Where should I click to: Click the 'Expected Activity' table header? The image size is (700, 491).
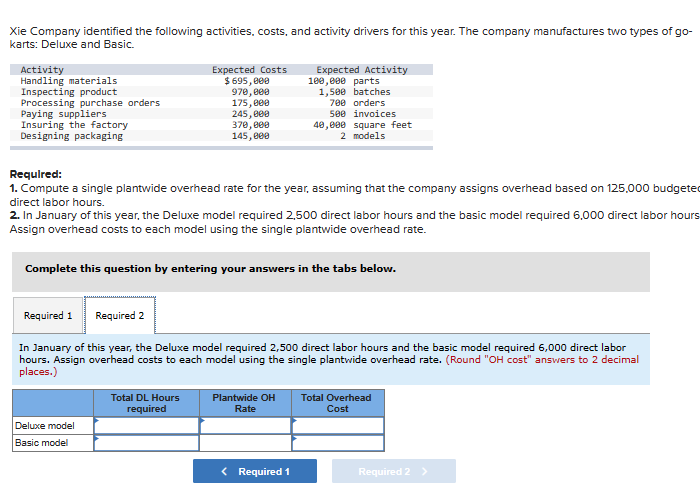pyautogui.click(x=362, y=70)
